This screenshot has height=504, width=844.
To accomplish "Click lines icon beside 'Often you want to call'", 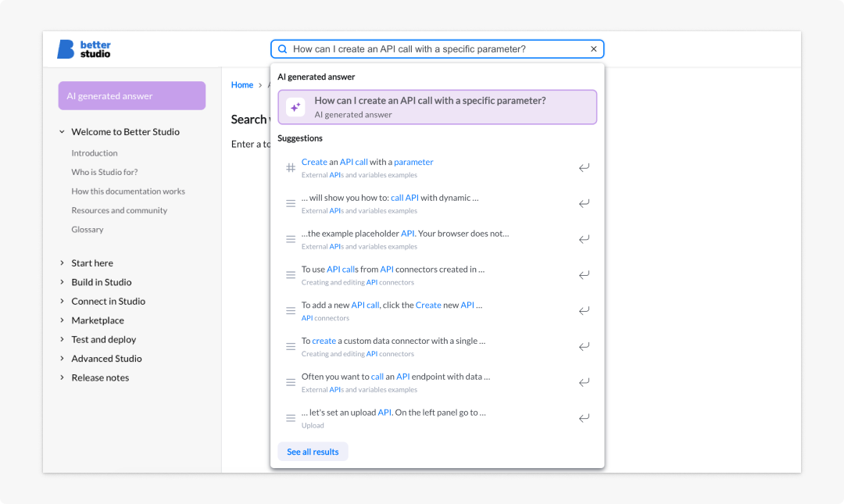I will [x=291, y=382].
